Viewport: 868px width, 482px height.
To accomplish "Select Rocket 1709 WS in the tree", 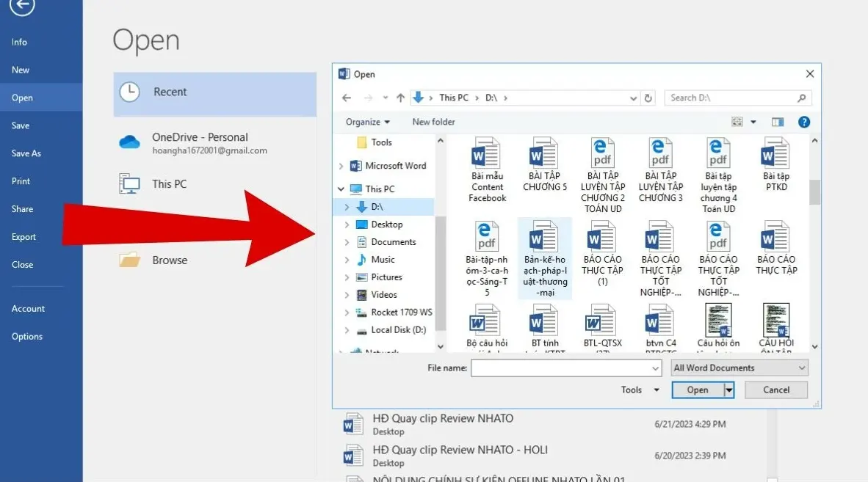I will click(x=394, y=313).
